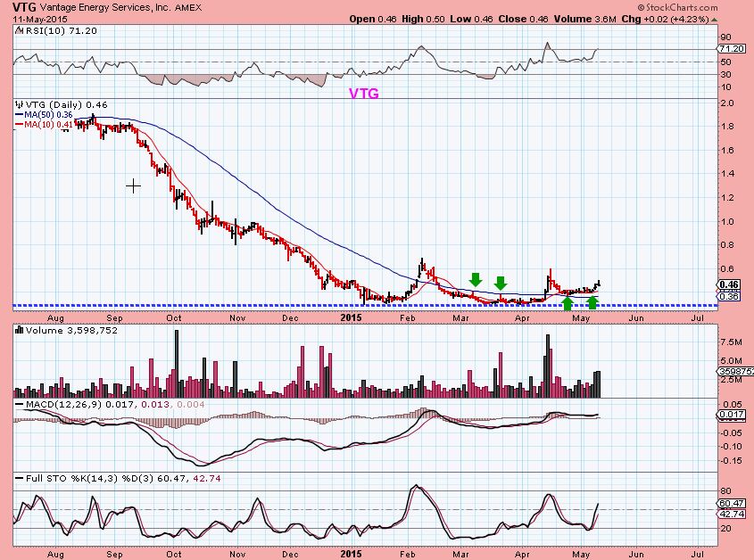
Task: Click the Chg +0.02 (+4.23%) value
Action: 665,20
